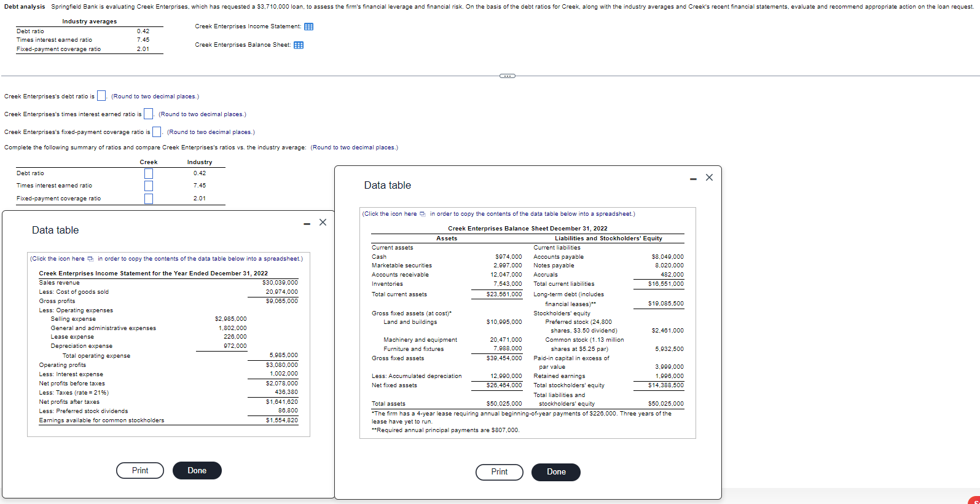Expand the ellipsis divider handle
The width and height of the screenshot is (980, 504).
[x=508, y=76]
